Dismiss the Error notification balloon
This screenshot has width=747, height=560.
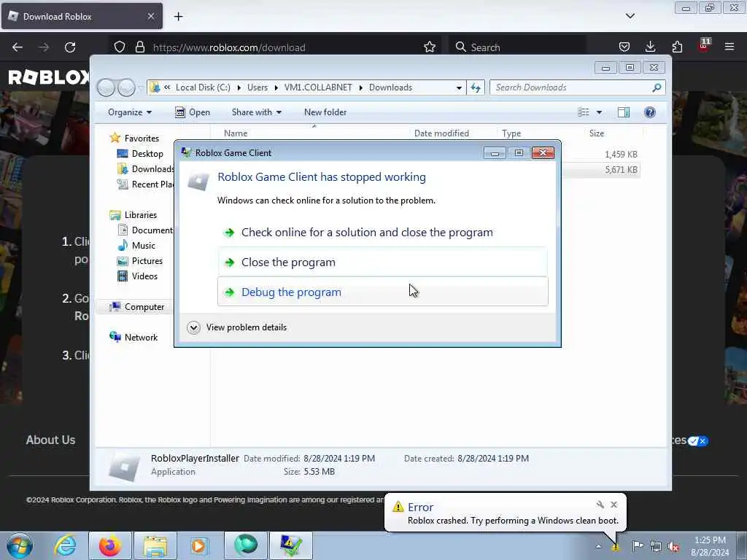(614, 505)
